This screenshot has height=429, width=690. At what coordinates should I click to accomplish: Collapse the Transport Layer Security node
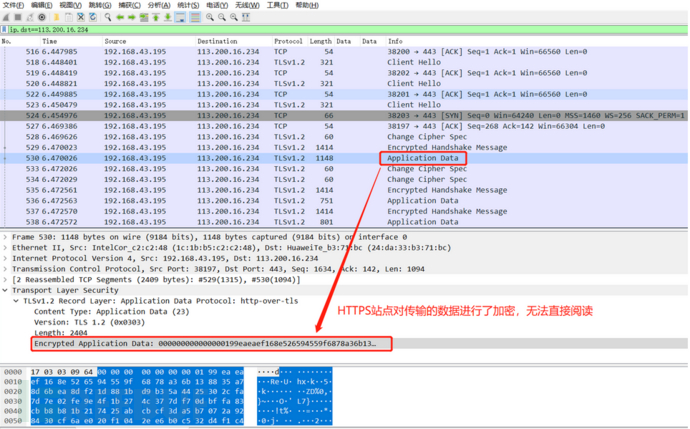(5, 288)
